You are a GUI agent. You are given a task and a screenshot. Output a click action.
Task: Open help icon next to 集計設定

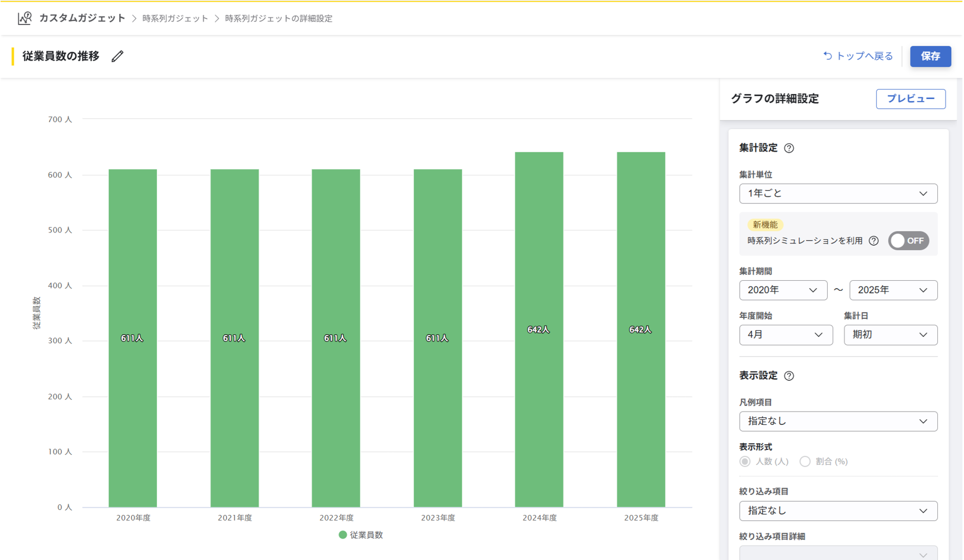click(789, 148)
